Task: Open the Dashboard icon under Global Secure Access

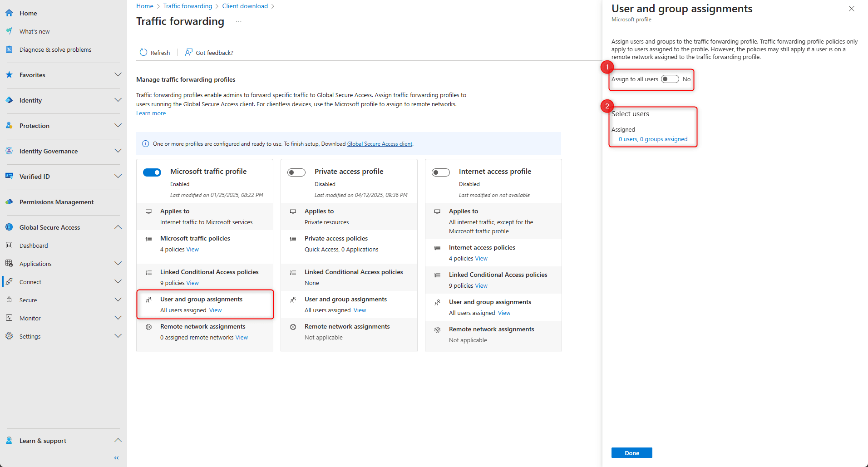Action: pos(9,246)
